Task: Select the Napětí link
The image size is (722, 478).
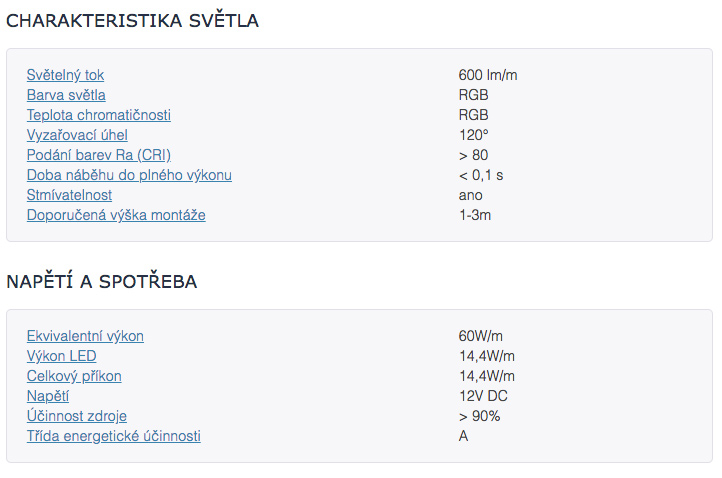Action: tap(48, 396)
